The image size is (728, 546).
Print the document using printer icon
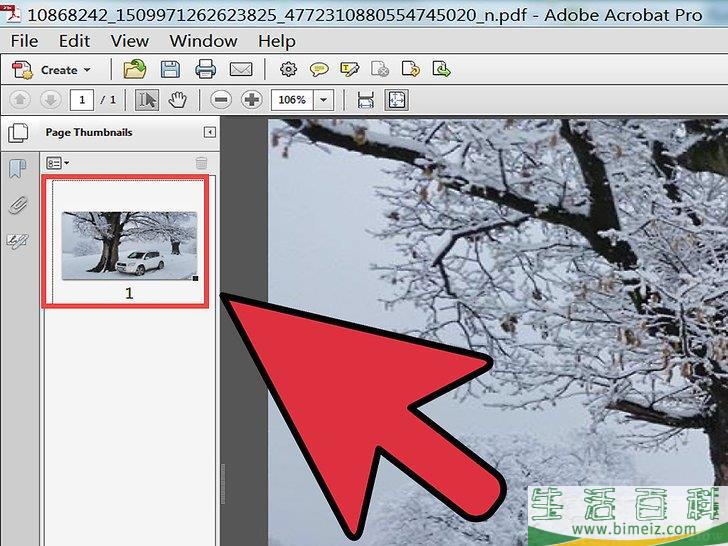205,70
